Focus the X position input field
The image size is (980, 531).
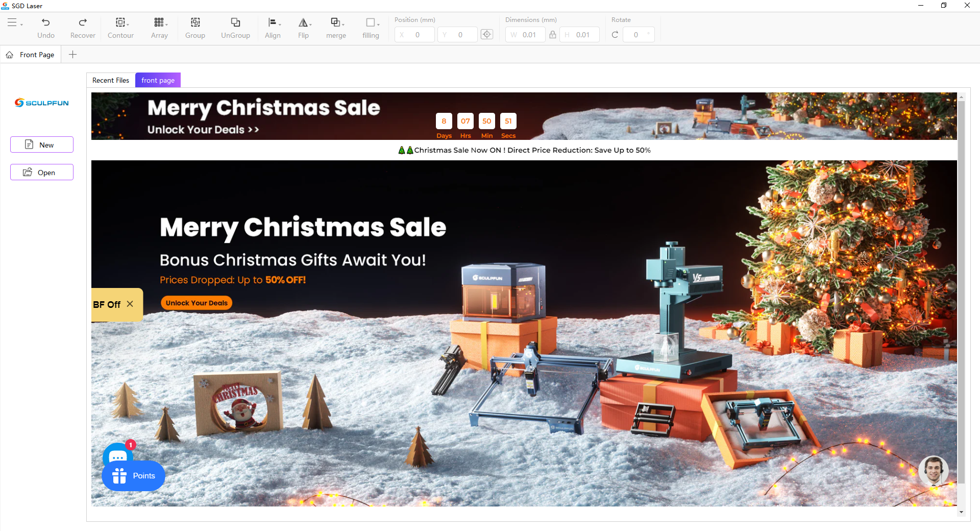(415, 35)
